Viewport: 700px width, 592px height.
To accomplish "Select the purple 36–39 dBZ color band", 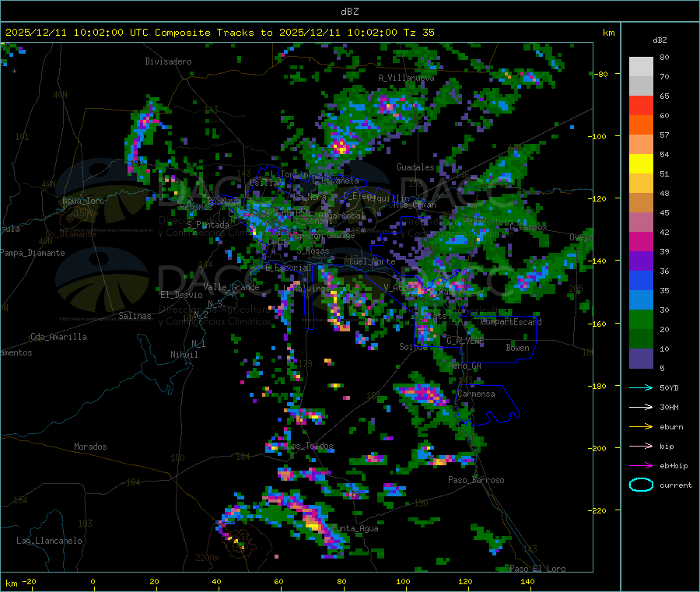I will [x=641, y=261].
